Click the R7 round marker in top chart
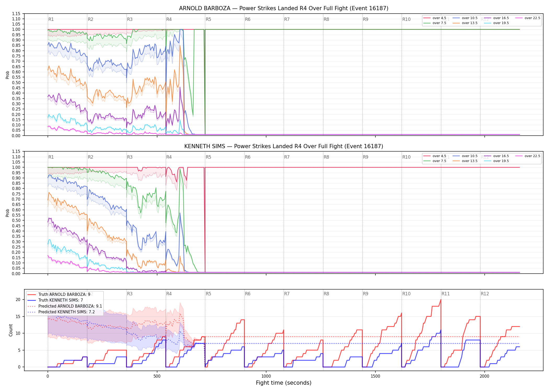 click(x=287, y=19)
